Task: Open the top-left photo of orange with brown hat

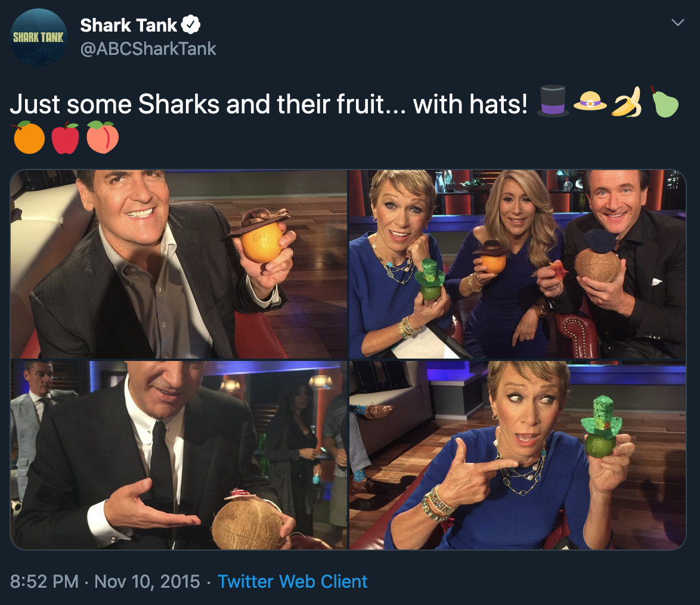Action: (x=179, y=264)
